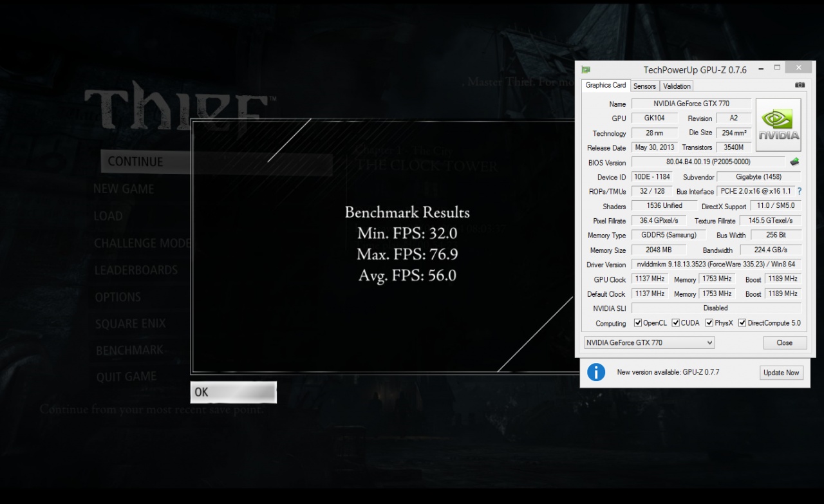Click the NVIDIA SLI value Disabled
The image size is (824, 504).
(x=716, y=308)
